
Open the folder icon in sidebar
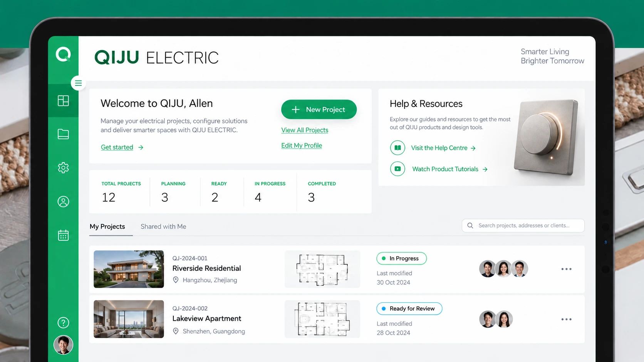[63, 134]
